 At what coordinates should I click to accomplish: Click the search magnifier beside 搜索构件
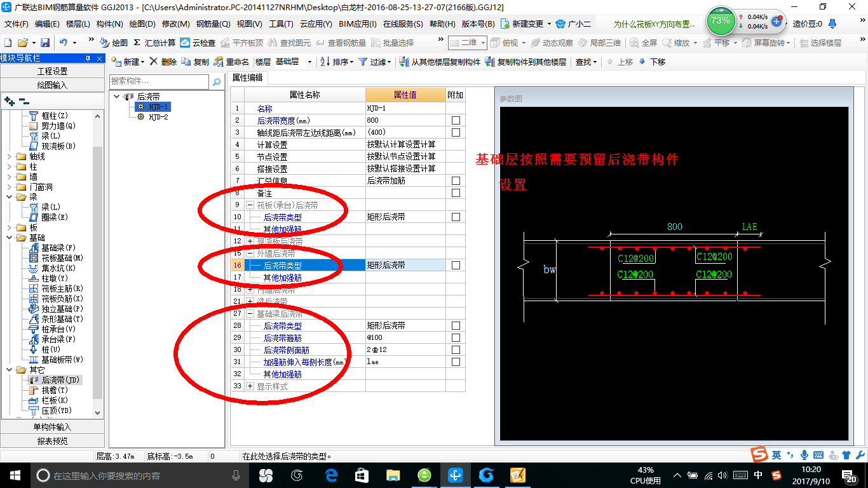click(x=217, y=81)
